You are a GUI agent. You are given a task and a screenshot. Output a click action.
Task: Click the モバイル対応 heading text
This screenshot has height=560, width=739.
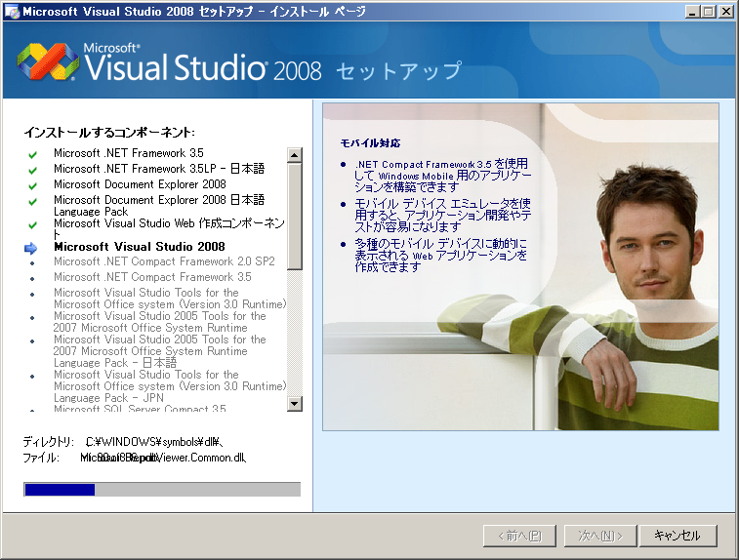[x=370, y=143]
